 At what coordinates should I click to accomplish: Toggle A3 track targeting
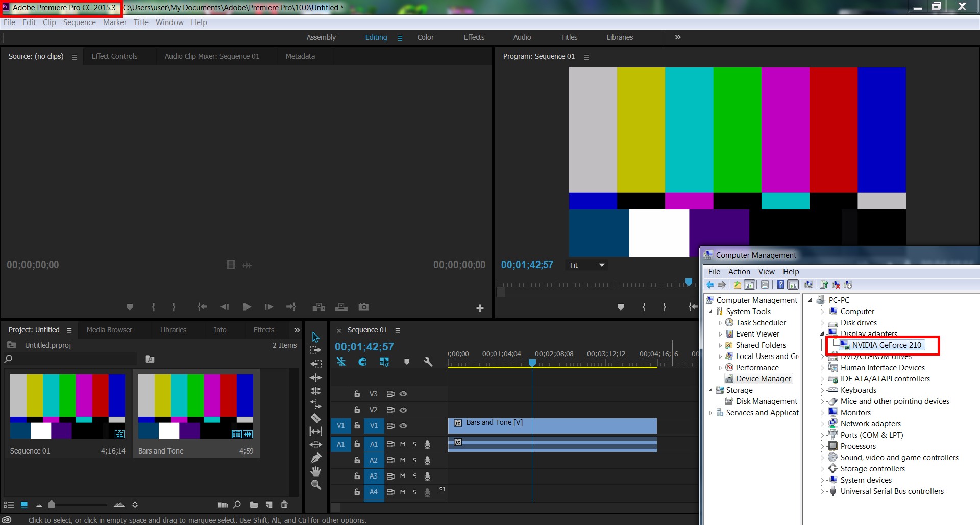tap(374, 476)
